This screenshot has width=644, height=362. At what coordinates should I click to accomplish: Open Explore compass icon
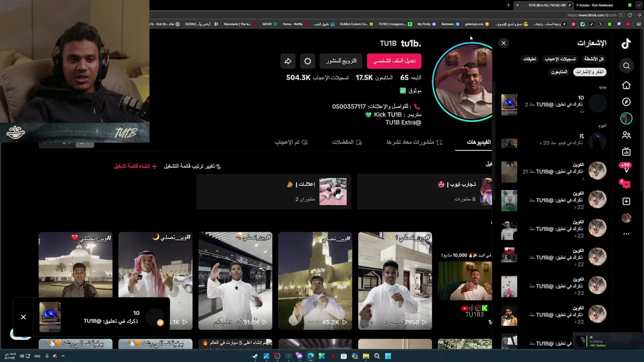(x=626, y=102)
